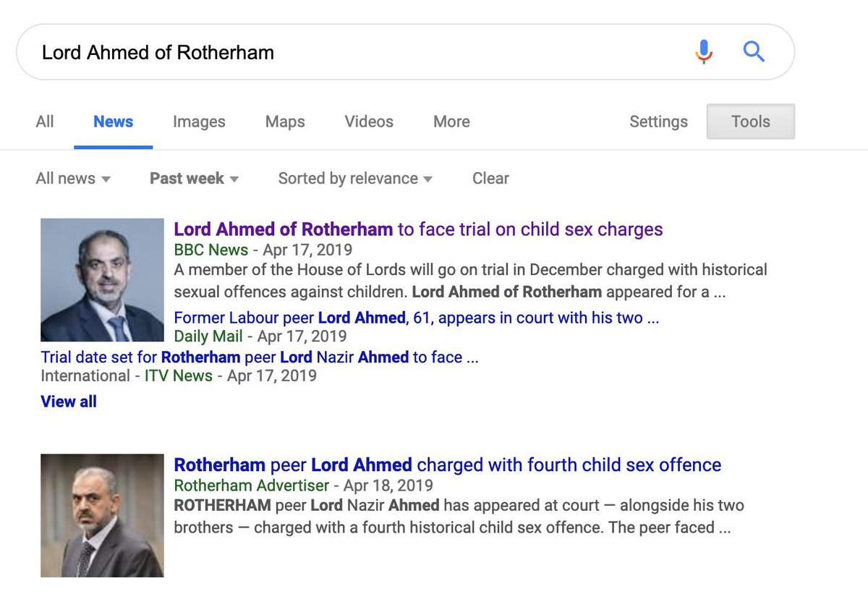Click the ITV News source label
868x602 pixels.
tap(179, 376)
